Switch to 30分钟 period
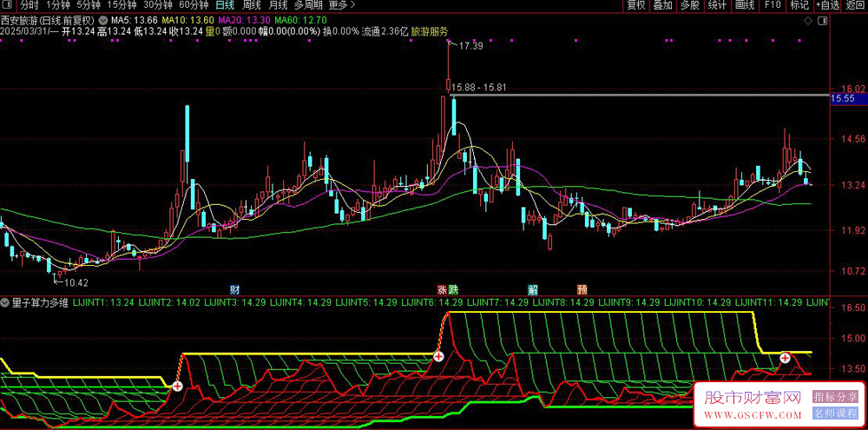 click(158, 5)
